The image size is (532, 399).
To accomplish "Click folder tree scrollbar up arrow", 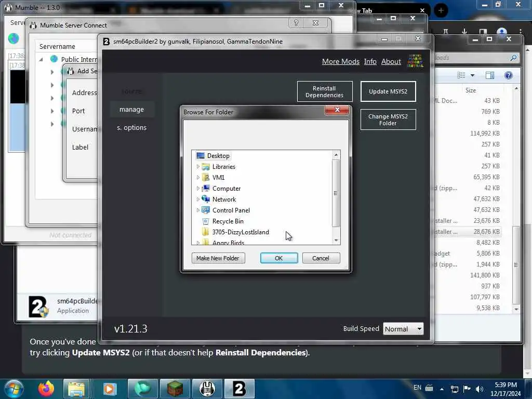I will coord(336,155).
